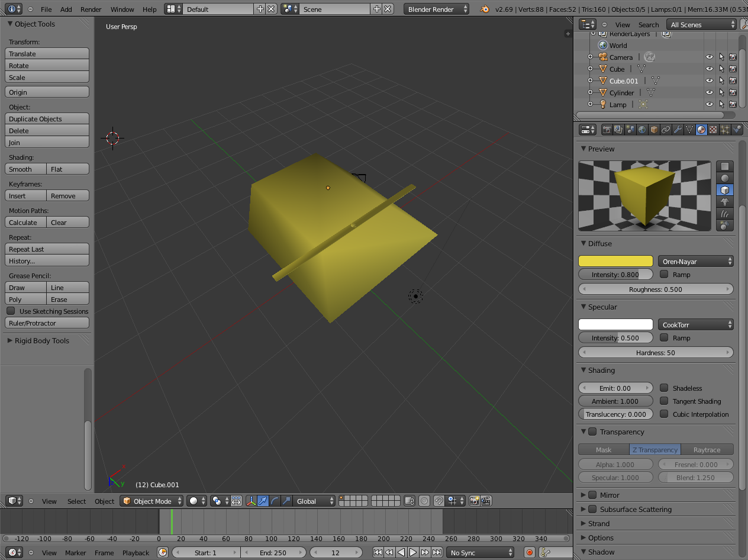748x560 pixels.
Task: Open the File menu
Action: click(x=46, y=9)
